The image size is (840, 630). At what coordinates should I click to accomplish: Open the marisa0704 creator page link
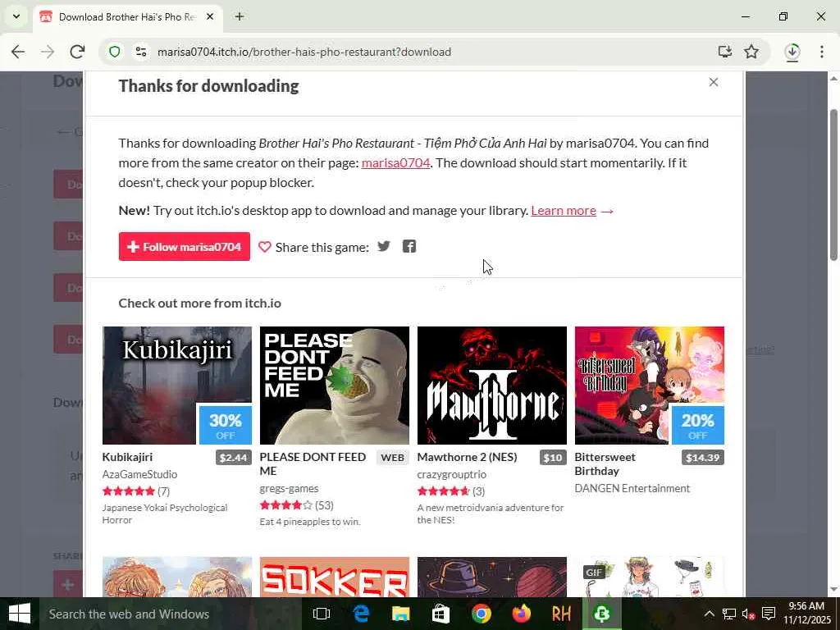[396, 163]
